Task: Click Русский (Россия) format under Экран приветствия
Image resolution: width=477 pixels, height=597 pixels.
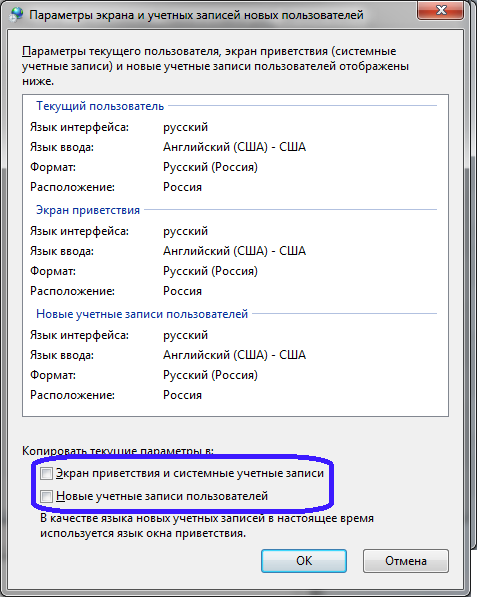Action: [211, 271]
